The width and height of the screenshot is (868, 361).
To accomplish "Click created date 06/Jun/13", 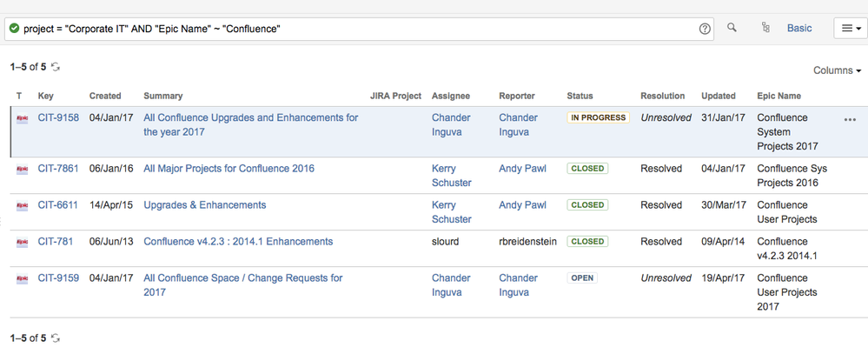I will (111, 241).
